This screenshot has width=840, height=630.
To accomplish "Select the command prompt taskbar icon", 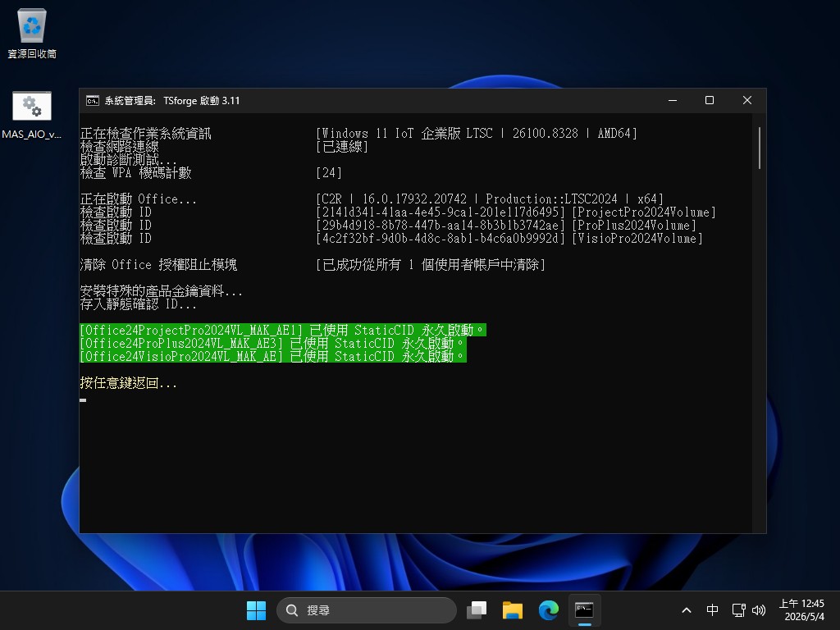I will point(584,610).
